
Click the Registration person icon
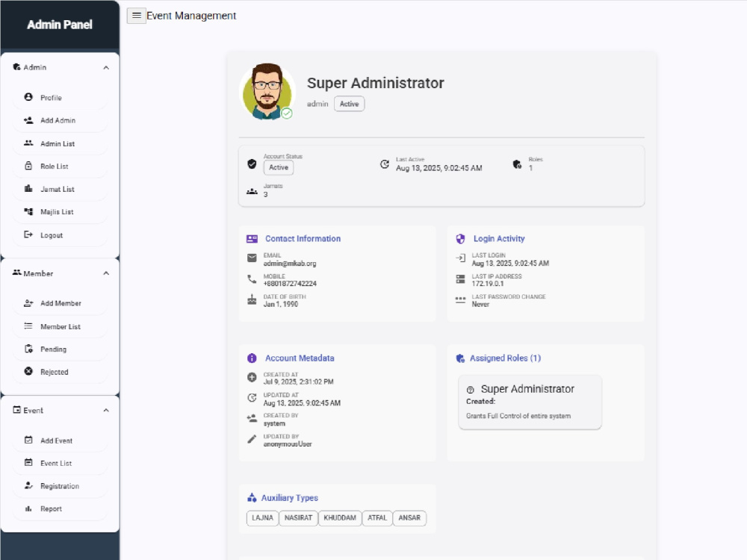coord(28,485)
